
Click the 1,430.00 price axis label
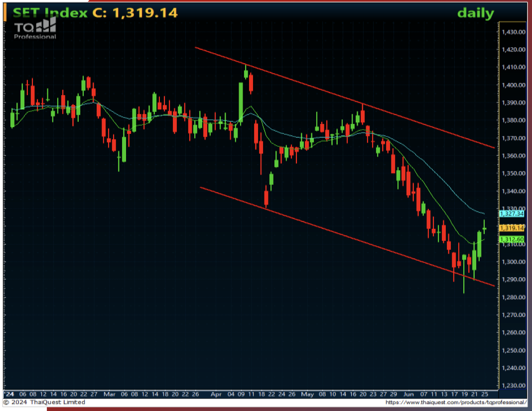coord(514,32)
